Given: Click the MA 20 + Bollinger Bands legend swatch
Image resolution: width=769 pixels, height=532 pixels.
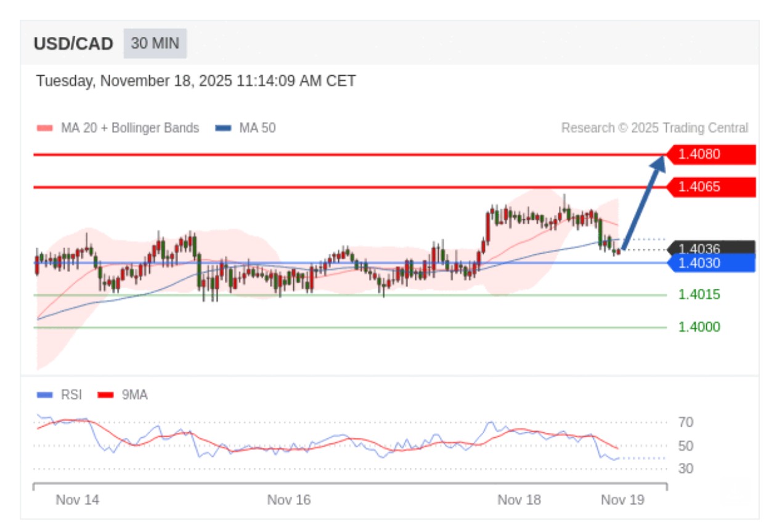Looking at the screenshot, I should (x=45, y=128).
